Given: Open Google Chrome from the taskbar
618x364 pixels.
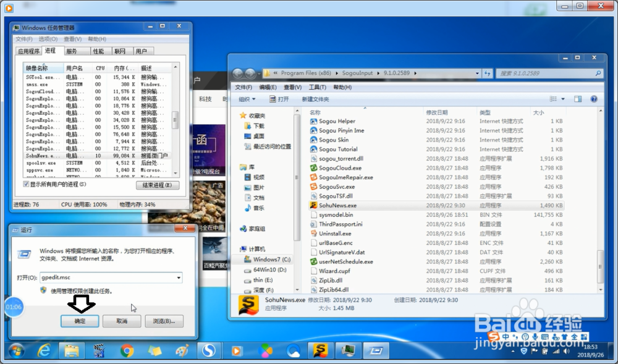Looking at the screenshot, I should click(127, 350).
